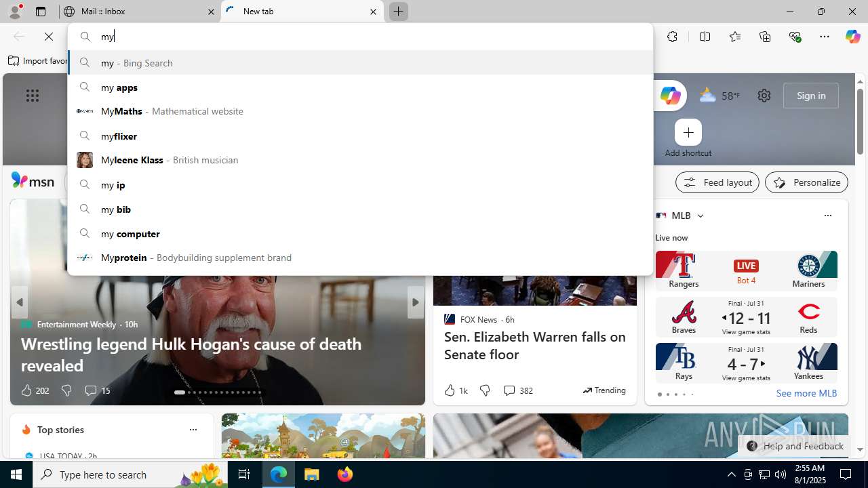
Task: Choose the 'my computer' suggestion
Action: (x=360, y=233)
